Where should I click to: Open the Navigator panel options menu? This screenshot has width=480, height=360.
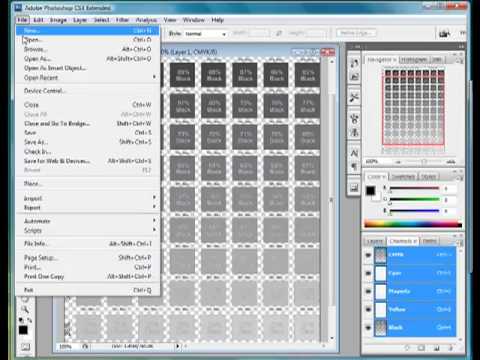click(x=460, y=60)
